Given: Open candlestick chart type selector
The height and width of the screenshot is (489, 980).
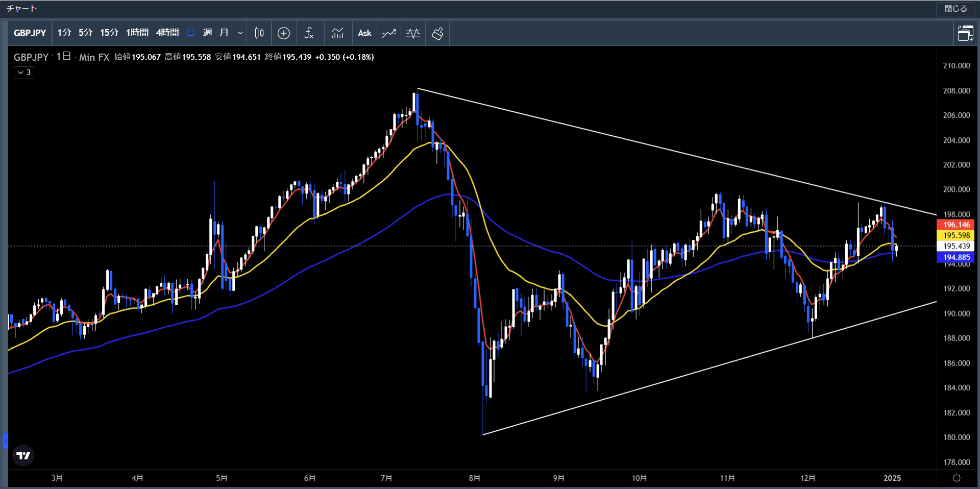Looking at the screenshot, I should coord(259,33).
